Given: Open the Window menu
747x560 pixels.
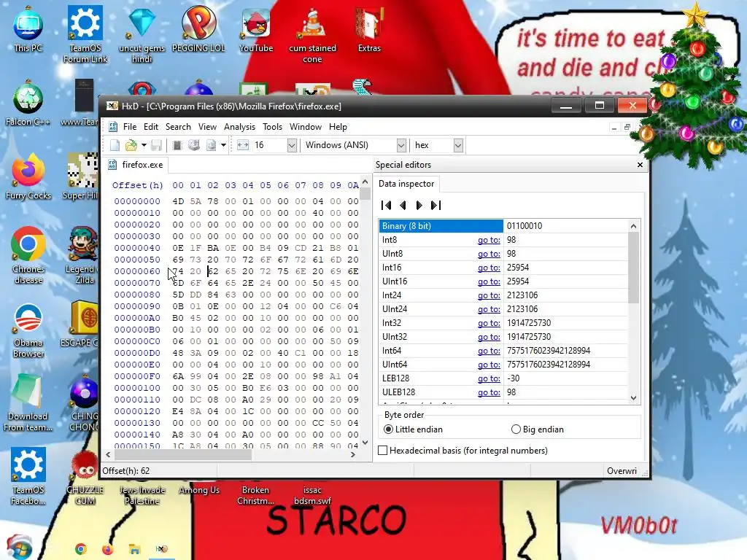Looking at the screenshot, I should coord(306,127).
